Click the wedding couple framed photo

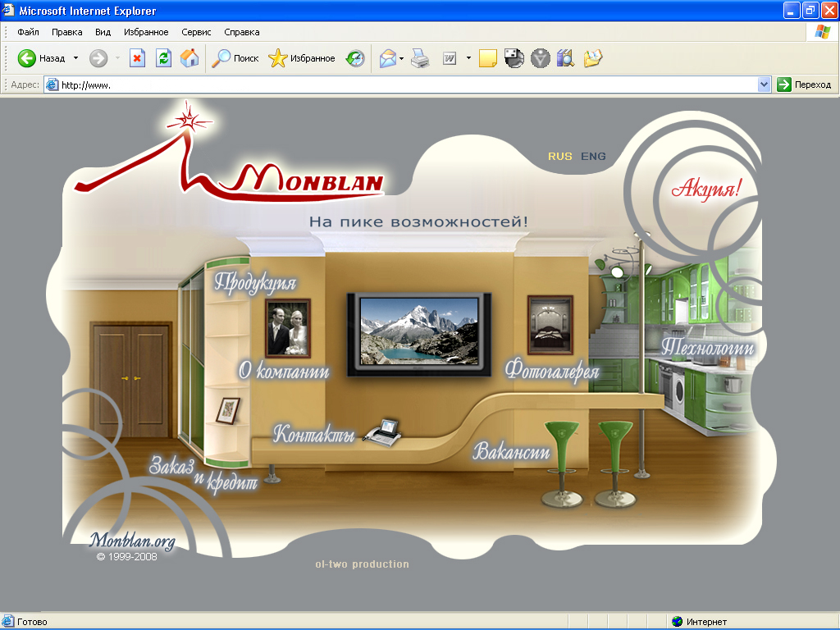[288, 328]
